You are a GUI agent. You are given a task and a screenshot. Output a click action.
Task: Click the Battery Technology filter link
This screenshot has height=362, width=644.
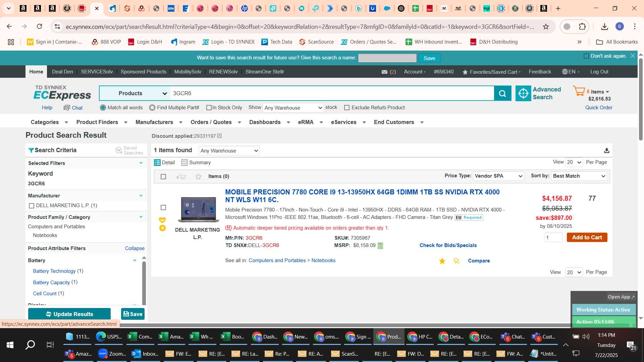click(54, 271)
